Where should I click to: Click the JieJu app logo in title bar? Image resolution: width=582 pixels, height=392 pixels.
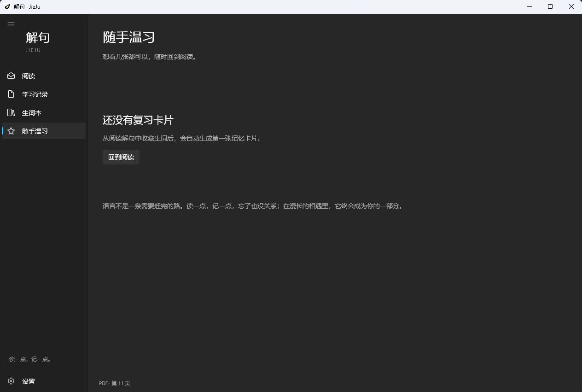(x=7, y=6)
